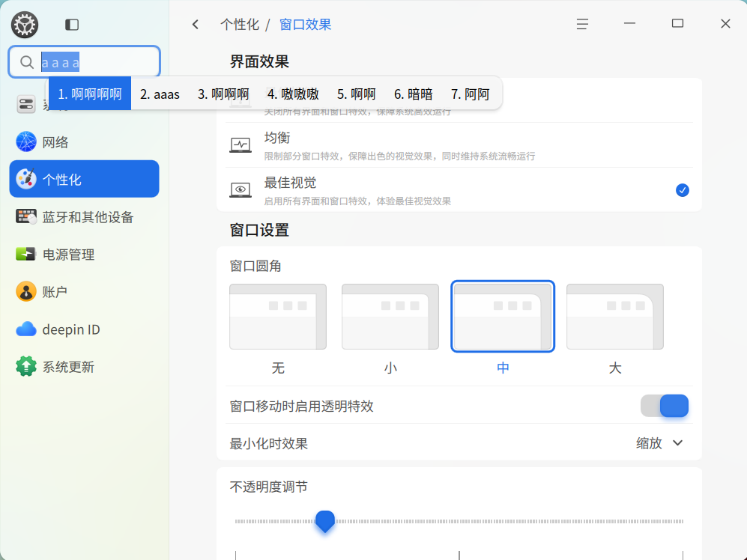This screenshot has height=560, width=747.
Task: Pick candidate 4. 嗷嗷嗷
Action: (x=293, y=94)
